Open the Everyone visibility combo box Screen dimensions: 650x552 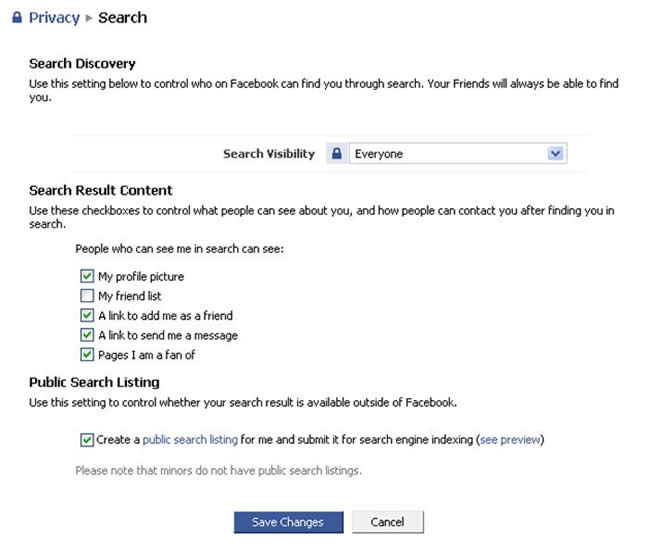[458, 153]
